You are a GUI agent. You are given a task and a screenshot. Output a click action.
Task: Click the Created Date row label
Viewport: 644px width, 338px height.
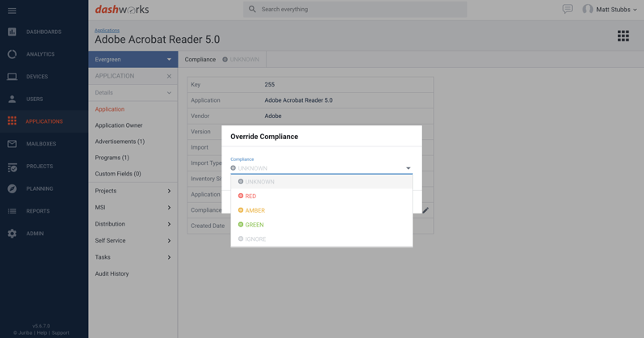point(208,226)
